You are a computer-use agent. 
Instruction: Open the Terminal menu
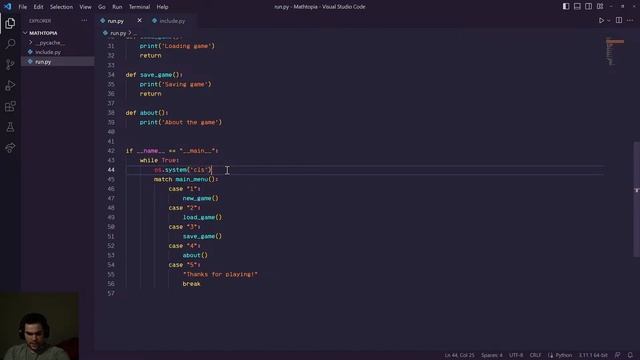(x=139, y=7)
